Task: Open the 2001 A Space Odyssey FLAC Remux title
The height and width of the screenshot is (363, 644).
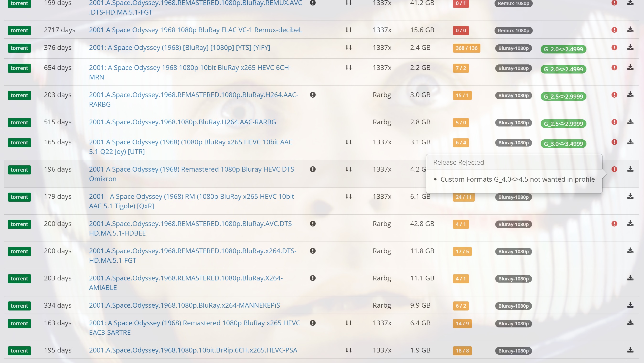Action: (196, 30)
